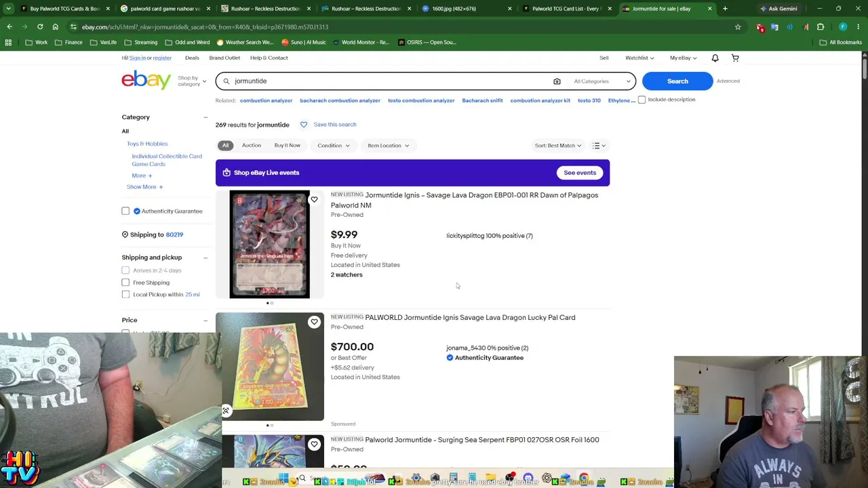Open the My eBay dropdown
This screenshot has width=868, height=488.
pyautogui.click(x=683, y=58)
